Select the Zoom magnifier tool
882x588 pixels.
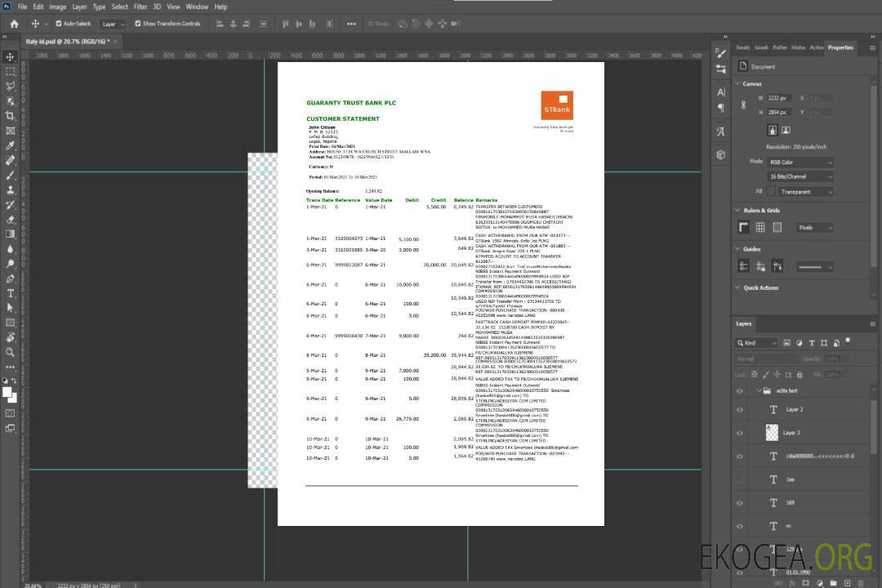tap(10, 352)
